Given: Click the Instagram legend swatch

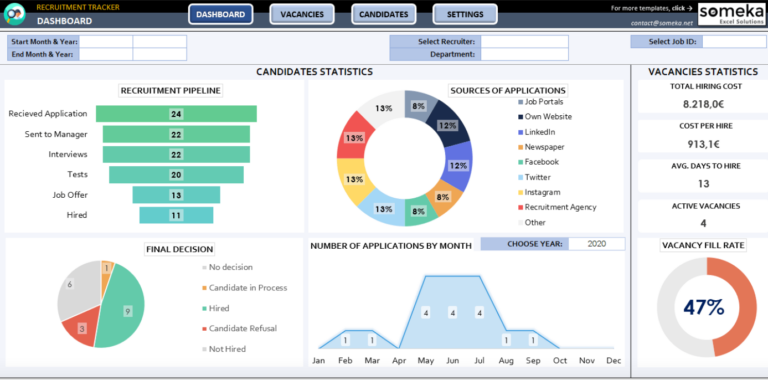Looking at the screenshot, I should (520, 192).
